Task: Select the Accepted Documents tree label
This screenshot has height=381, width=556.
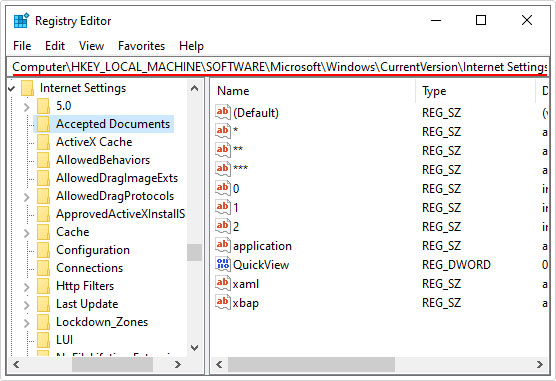Action: click(113, 124)
